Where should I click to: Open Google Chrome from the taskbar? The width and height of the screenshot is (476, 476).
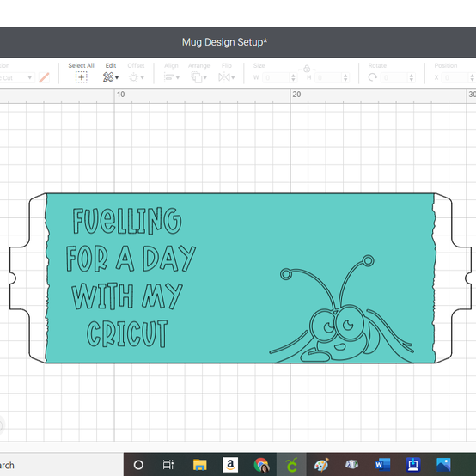click(261, 465)
